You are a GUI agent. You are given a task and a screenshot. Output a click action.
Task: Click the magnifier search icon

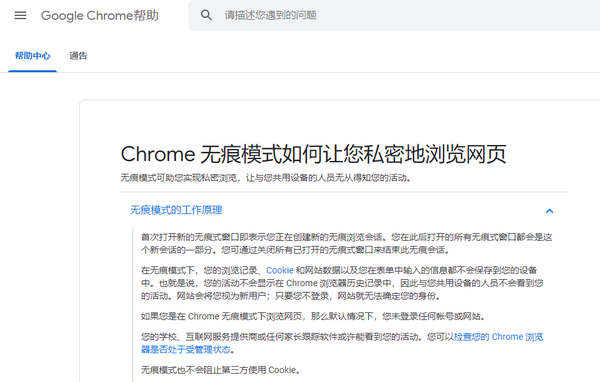coord(206,15)
